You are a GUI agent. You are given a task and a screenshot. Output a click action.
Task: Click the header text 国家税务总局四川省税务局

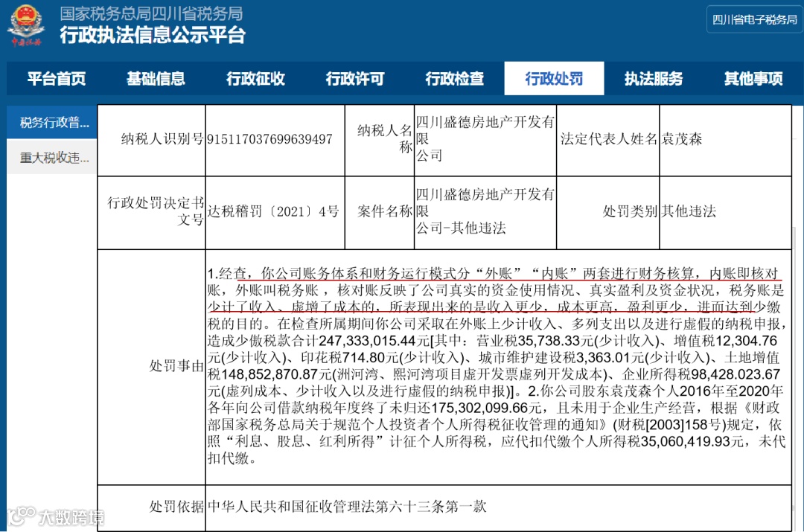click(151, 13)
